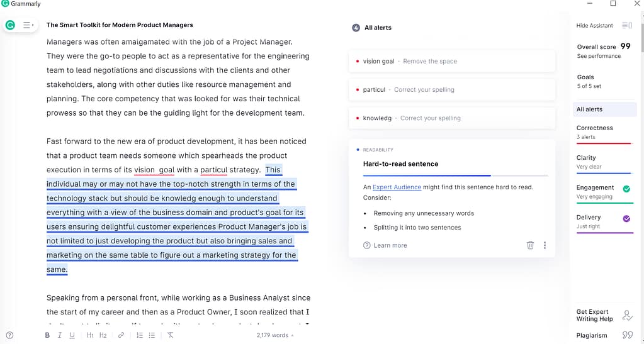
Task: Open the Expert Audience link
Action: click(x=397, y=187)
